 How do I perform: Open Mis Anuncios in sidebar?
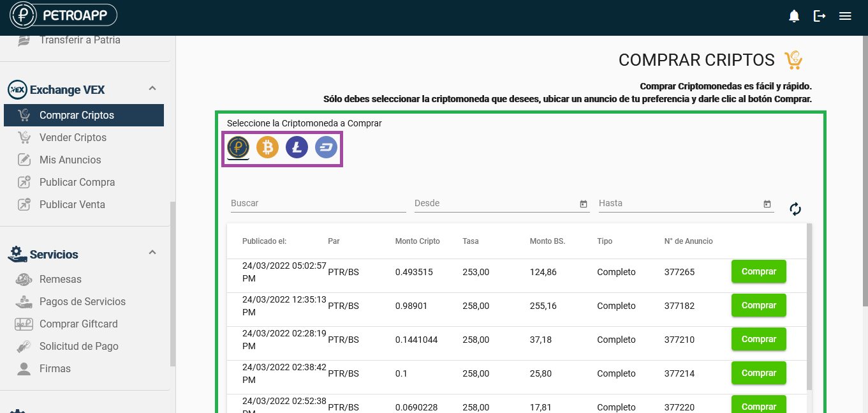70,160
